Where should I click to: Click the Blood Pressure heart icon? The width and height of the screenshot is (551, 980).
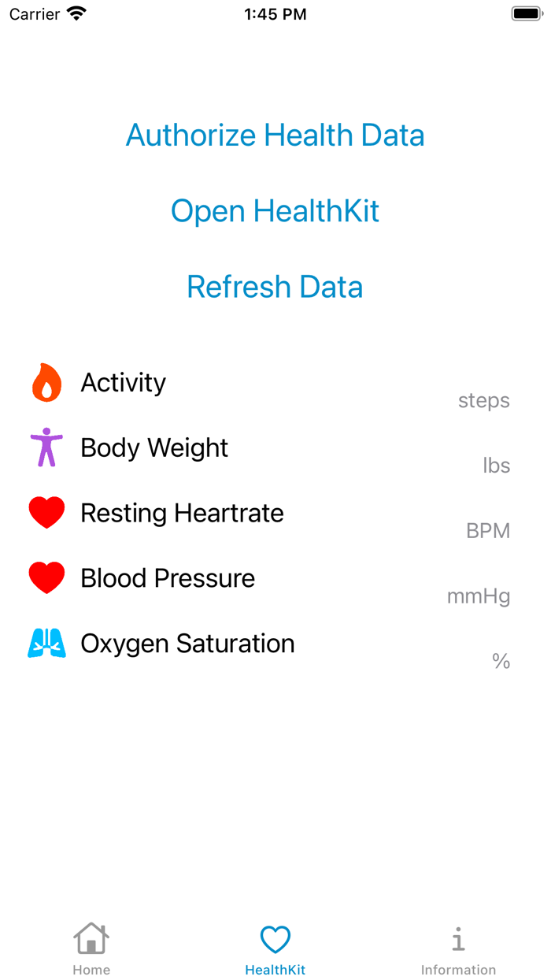46,577
